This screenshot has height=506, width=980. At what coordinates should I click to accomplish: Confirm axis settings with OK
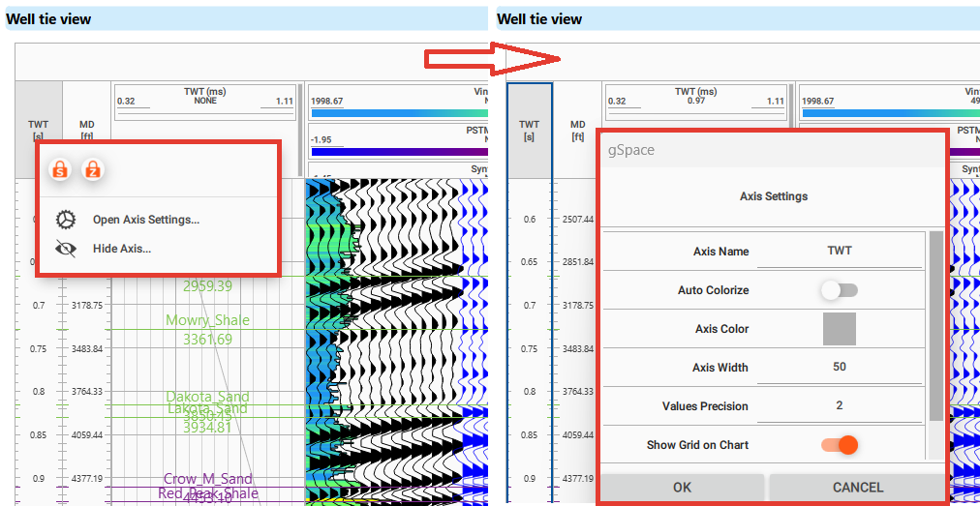tap(682, 488)
